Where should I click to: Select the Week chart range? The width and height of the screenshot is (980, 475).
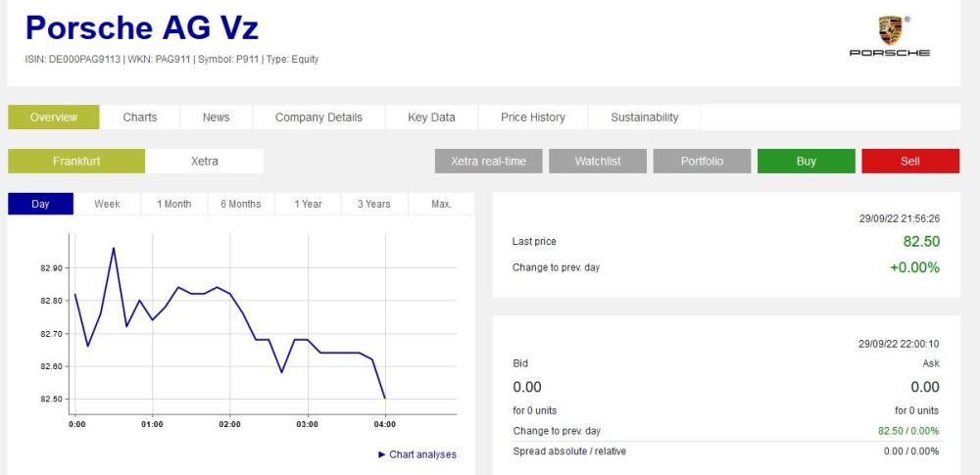pyautogui.click(x=107, y=204)
